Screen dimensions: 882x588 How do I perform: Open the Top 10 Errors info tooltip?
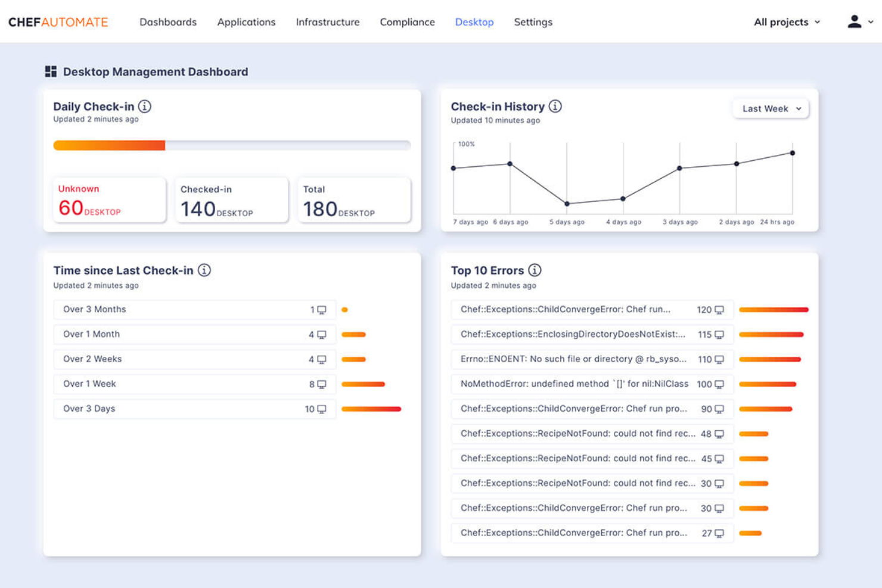[535, 270]
